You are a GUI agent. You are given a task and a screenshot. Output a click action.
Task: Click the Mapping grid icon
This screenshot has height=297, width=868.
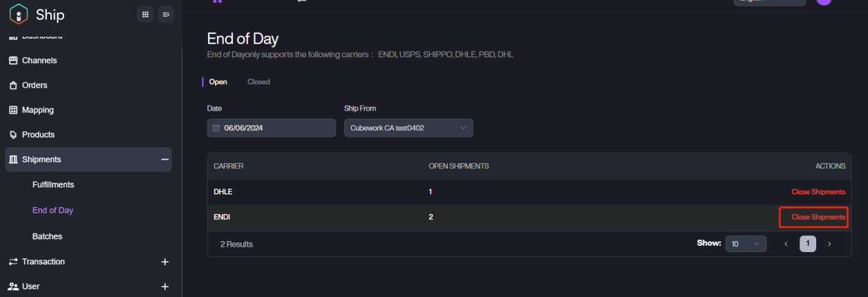13,110
